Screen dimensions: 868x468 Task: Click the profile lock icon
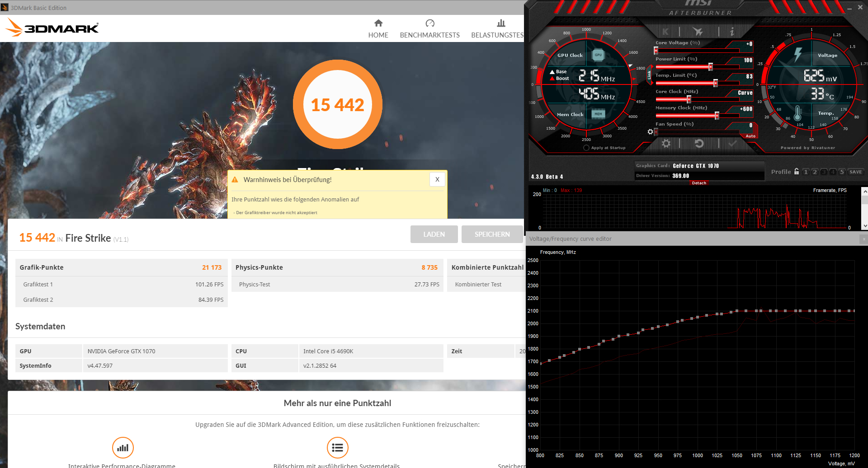pos(797,171)
